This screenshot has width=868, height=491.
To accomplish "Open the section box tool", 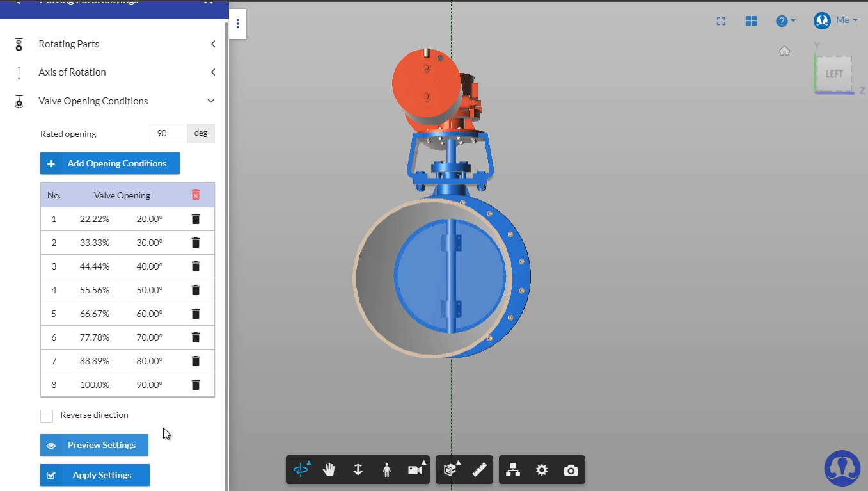I will tap(451, 470).
